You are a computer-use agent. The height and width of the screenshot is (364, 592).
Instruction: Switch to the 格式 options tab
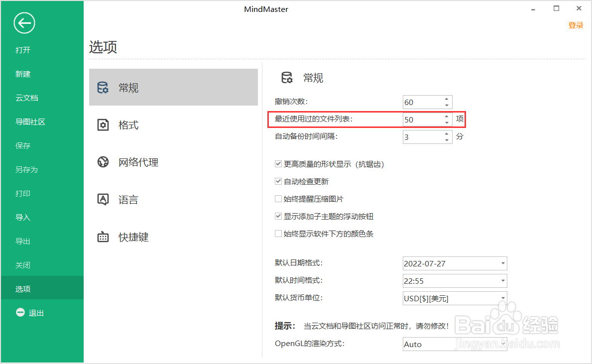(x=173, y=125)
